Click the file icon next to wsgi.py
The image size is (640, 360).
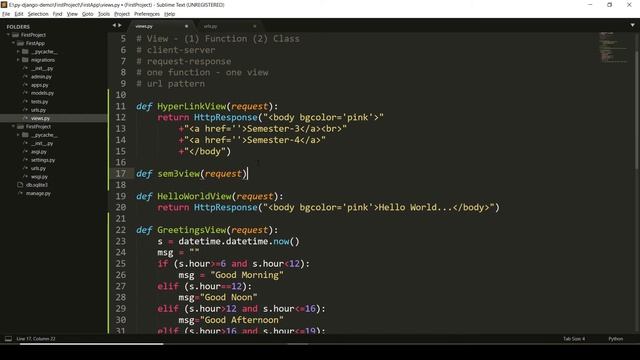[25, 177]
